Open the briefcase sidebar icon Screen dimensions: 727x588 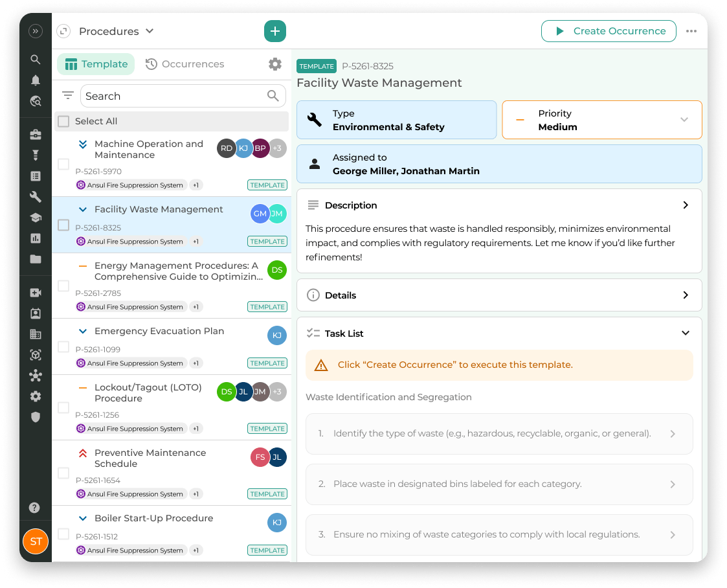point(35,135)
